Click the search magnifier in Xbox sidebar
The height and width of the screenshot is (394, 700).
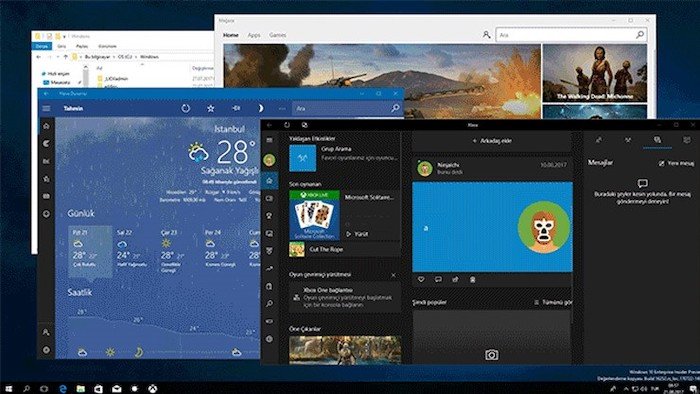coord(269,303)
